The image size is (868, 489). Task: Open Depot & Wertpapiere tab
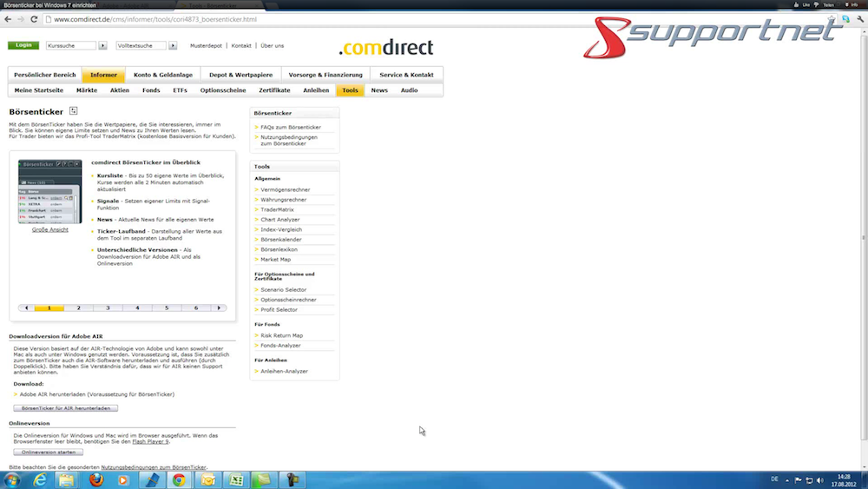pyautogui.click(x=240, y=75)
